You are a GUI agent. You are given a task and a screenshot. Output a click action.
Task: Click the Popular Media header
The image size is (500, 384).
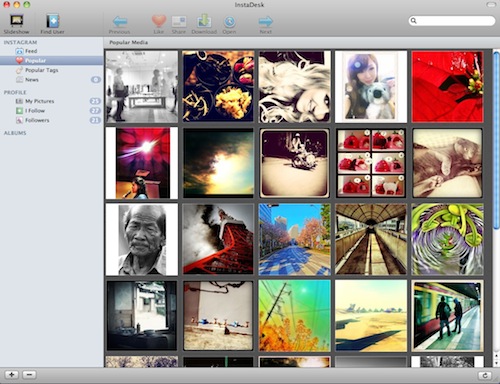click(x=128, y=42)
